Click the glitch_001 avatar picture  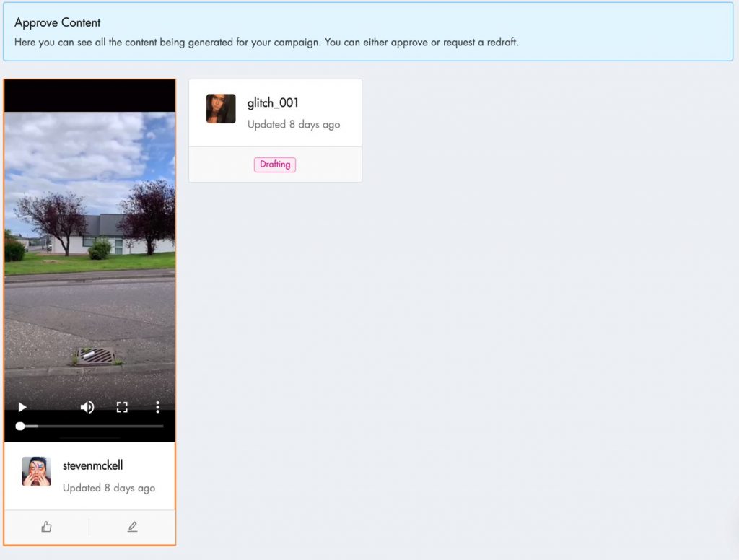(221, 108)
